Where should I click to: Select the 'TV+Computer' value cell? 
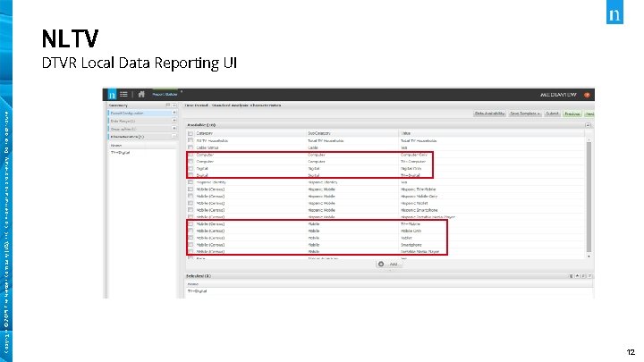pos(412,161)
